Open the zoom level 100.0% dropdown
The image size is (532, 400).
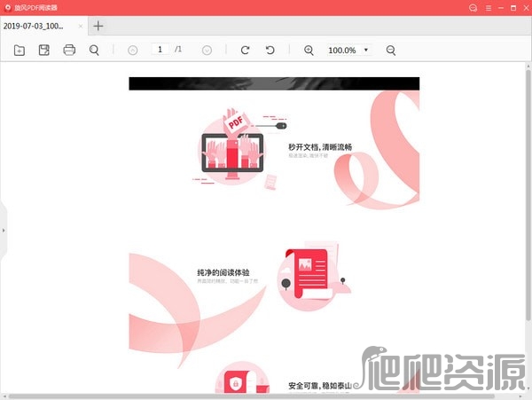[348, 51]
